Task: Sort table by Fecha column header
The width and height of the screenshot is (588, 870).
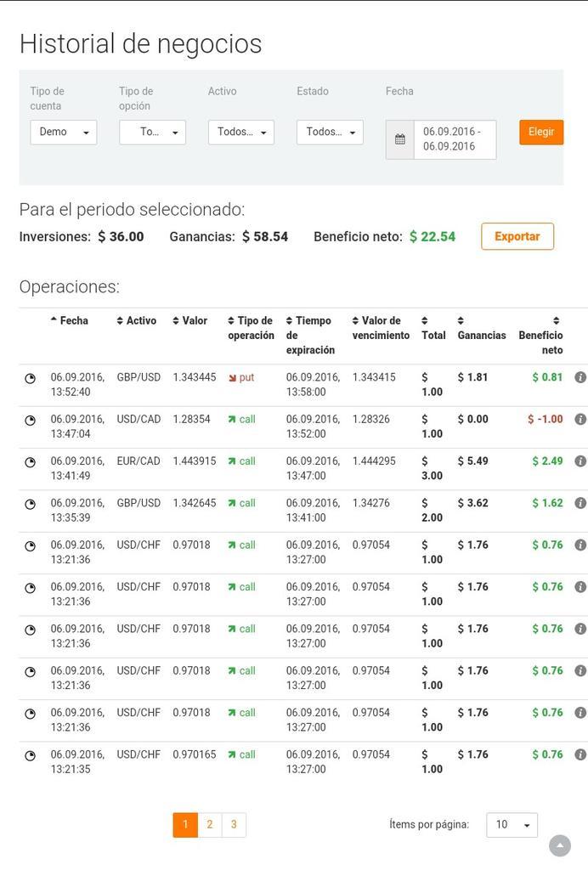Action: (73, 320)
